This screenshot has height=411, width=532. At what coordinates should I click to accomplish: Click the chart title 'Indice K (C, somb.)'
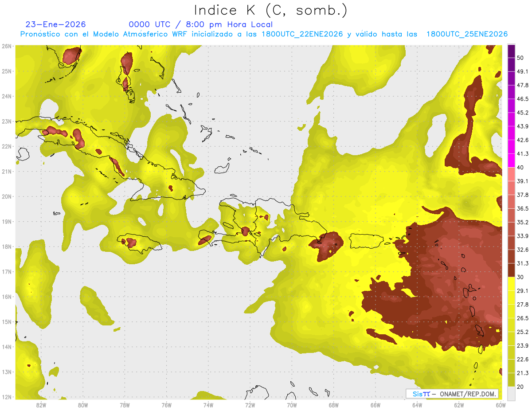270,10
